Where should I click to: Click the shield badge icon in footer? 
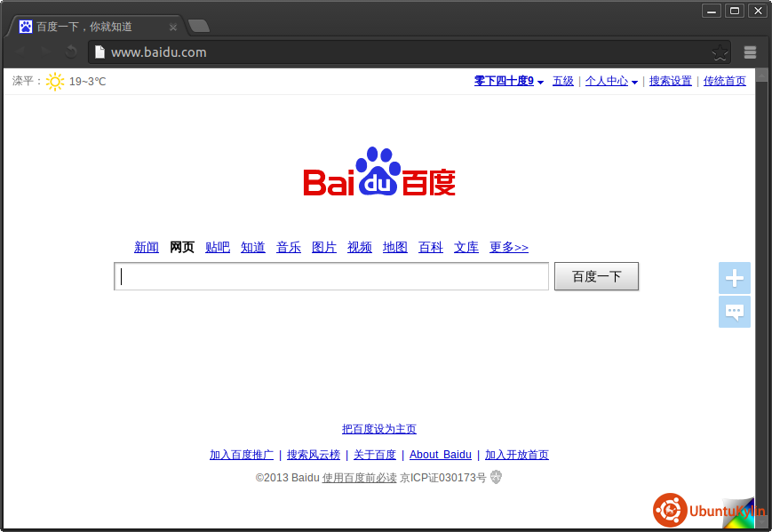click(x=497, y=478)
